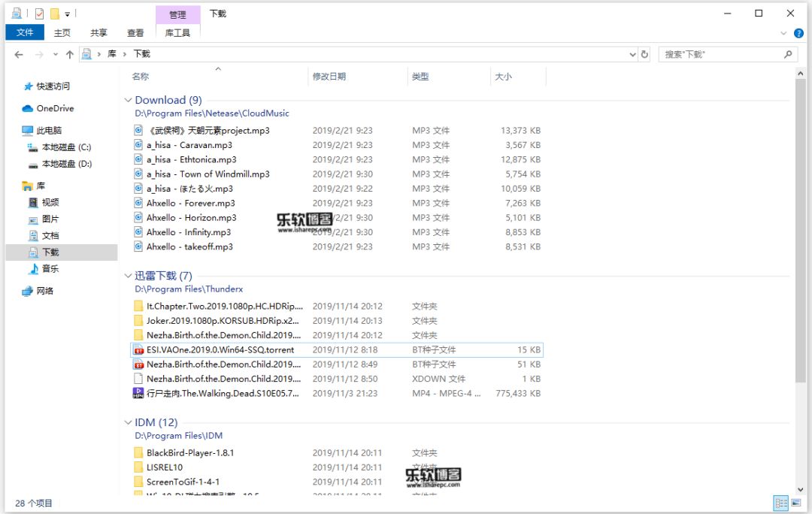This screenshot has width=812, height=514.
Task: Click the LISREL10 folder icon
Action: [138, 467]
